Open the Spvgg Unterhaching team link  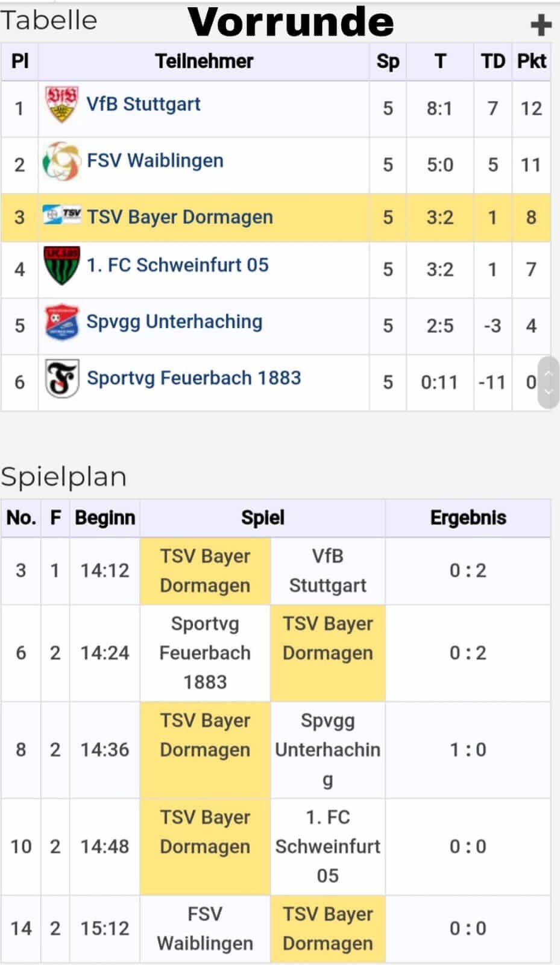(x=174, y=321)
